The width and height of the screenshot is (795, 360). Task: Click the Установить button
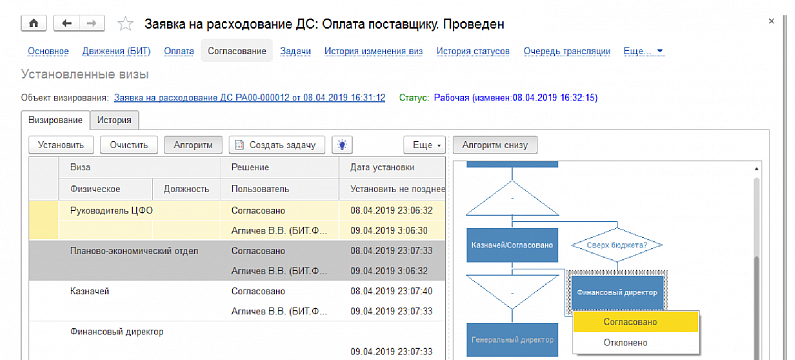click(x=61, y=145)
